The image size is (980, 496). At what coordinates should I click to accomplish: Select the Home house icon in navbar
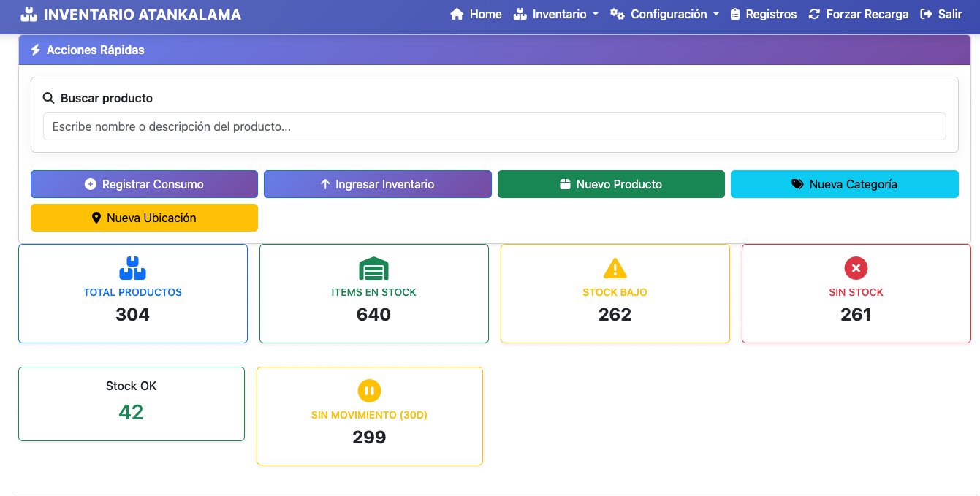click(457, 14)
